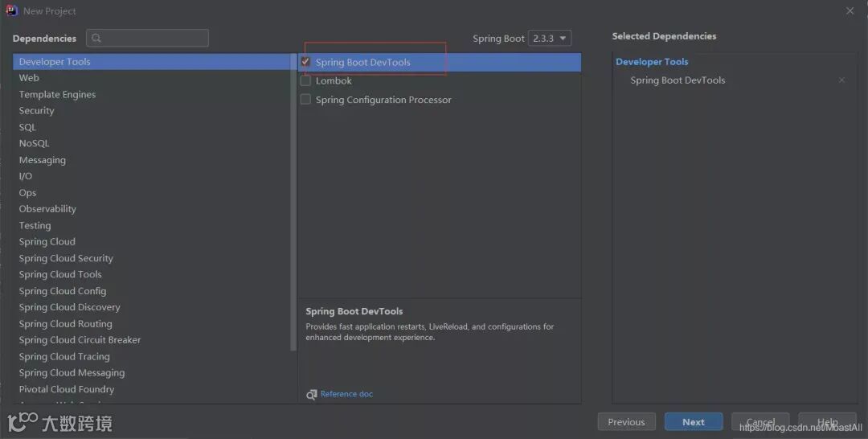
Task: Click the dependencies search field
Action: pyautogui.click(x=153, y=39)
